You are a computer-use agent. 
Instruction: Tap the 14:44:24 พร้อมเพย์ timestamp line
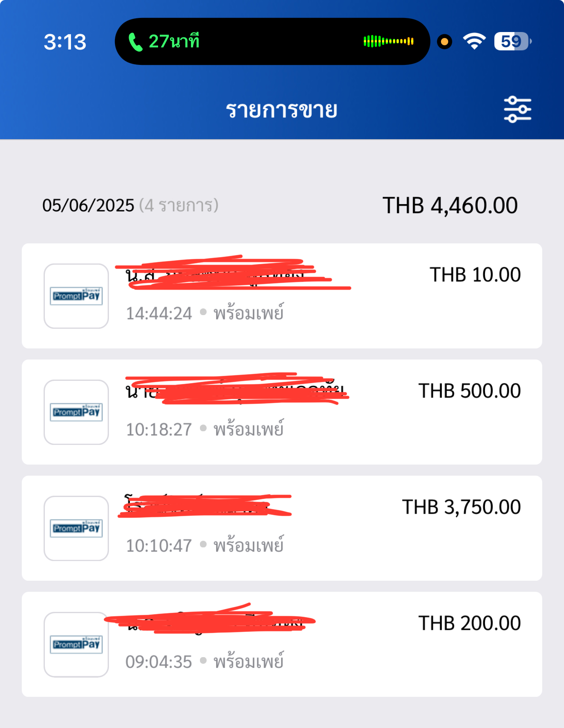pos(205,313)
